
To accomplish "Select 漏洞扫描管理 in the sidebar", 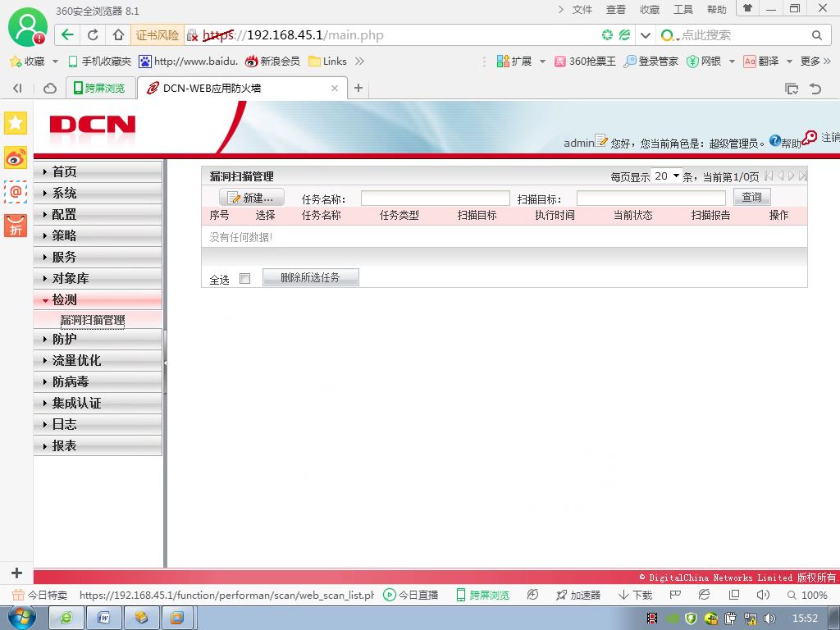I will coord(92,320).
